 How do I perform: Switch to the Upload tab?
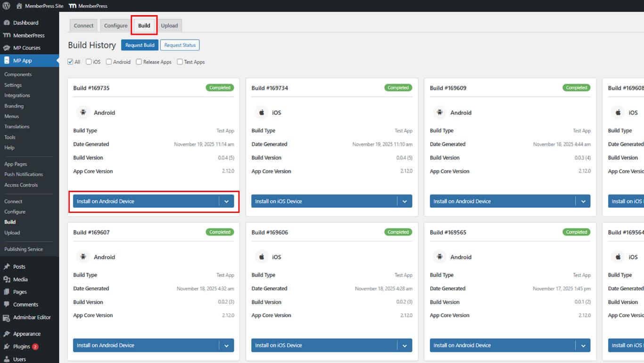point(169,25)
